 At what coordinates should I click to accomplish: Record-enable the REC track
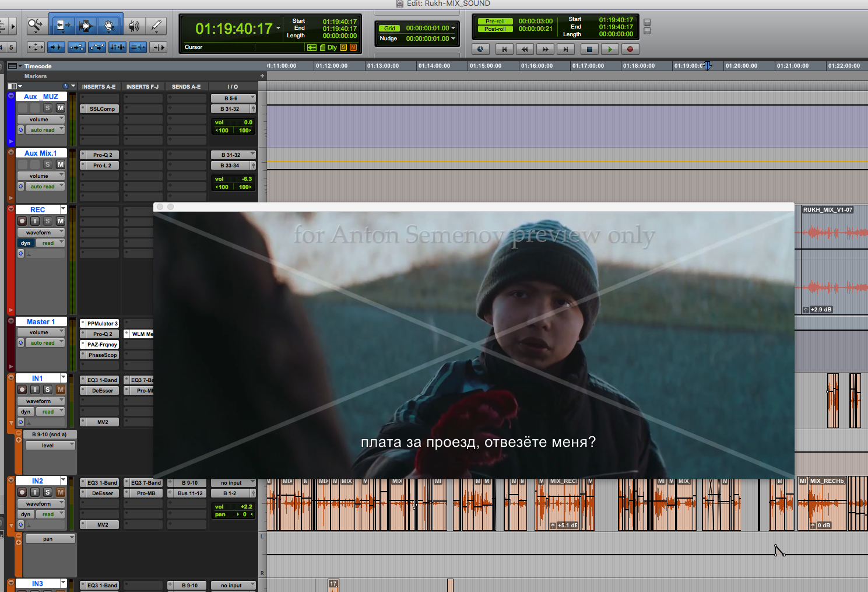22,221
